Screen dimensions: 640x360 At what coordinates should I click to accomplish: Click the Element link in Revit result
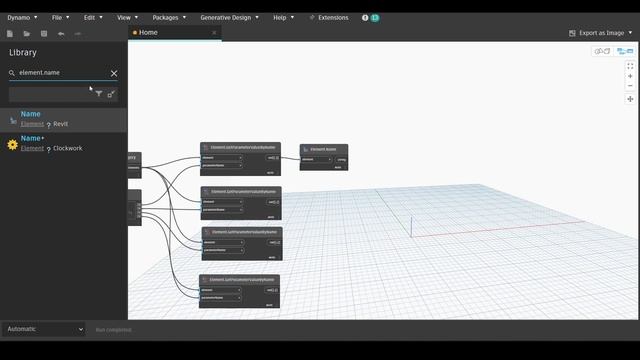tap(32, 124)
